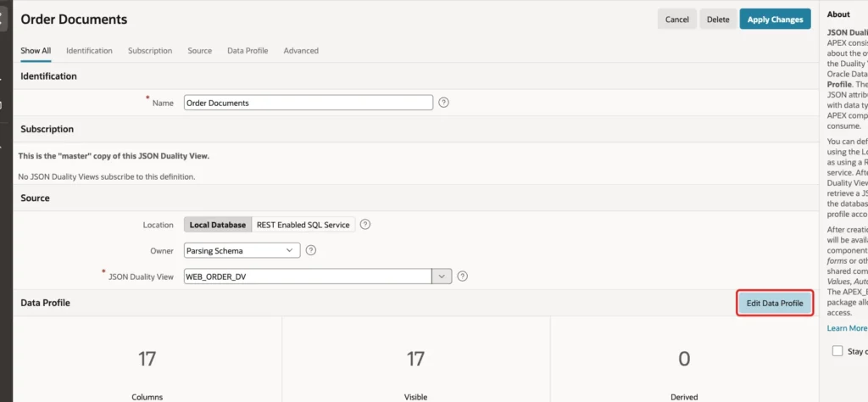The height and width of the screenshot is (402, 868).
Task: Click the Data Profile section heading
Action: coord(46,303)
